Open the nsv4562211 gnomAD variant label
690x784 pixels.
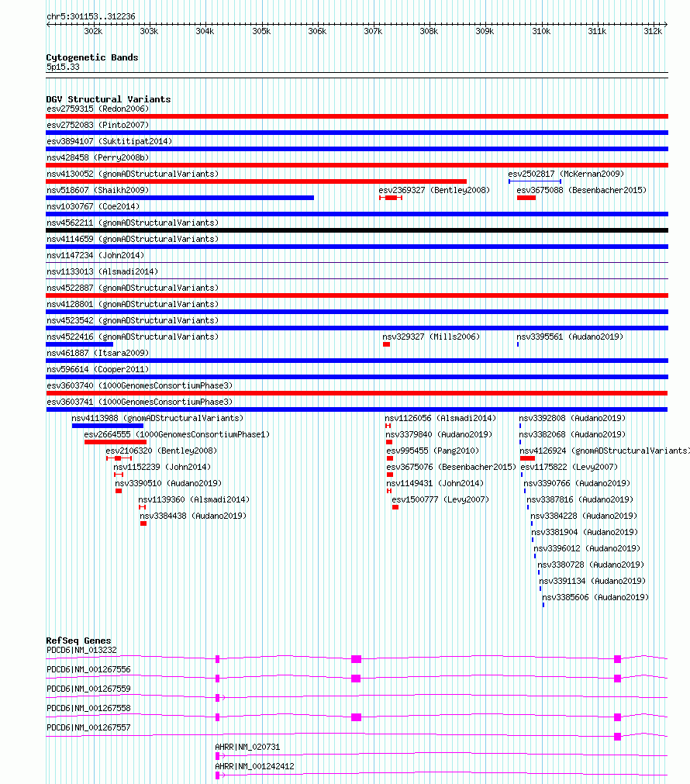(x=133, y=223)
